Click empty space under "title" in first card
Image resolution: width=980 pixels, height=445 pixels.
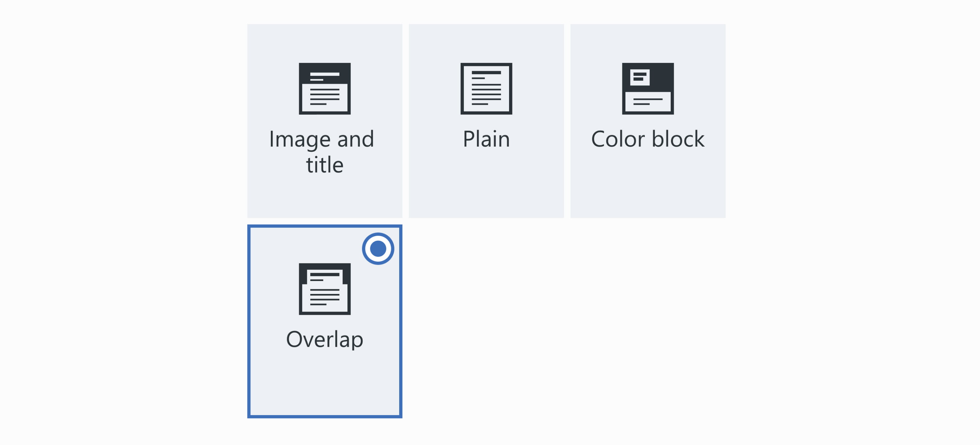coord(325,198)
